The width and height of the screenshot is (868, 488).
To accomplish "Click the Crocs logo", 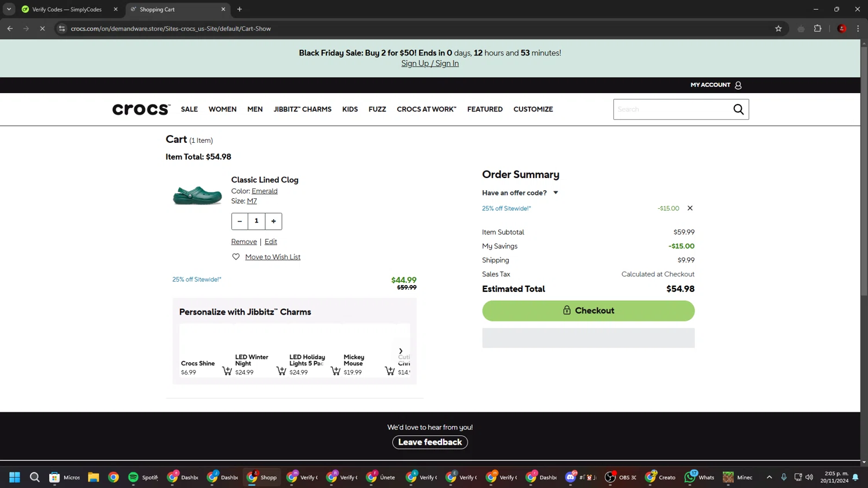I will [141, 109].
